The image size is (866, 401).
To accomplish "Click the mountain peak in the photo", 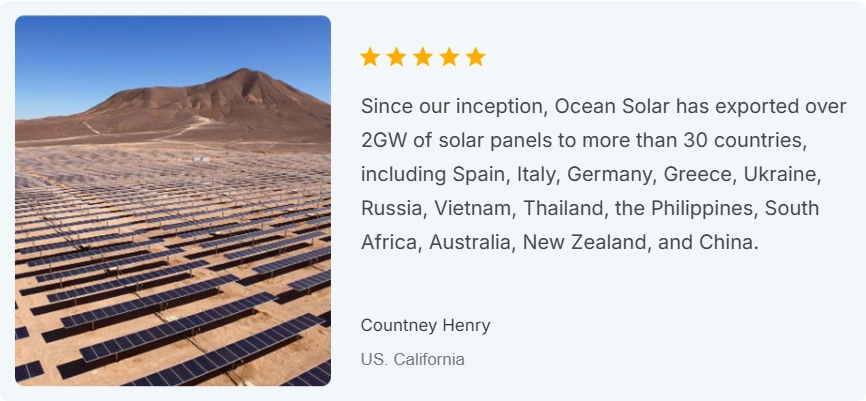I will (240, 75).
